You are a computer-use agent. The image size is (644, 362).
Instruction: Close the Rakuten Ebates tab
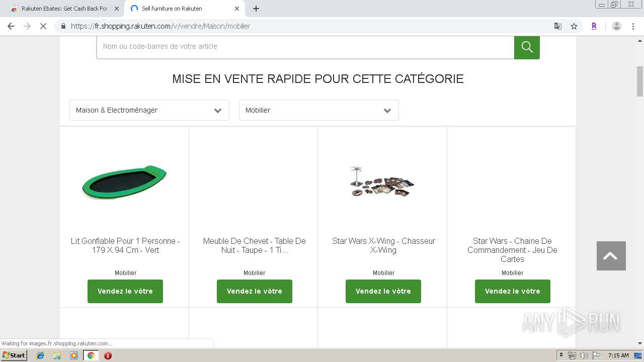(x=117, y=9)
